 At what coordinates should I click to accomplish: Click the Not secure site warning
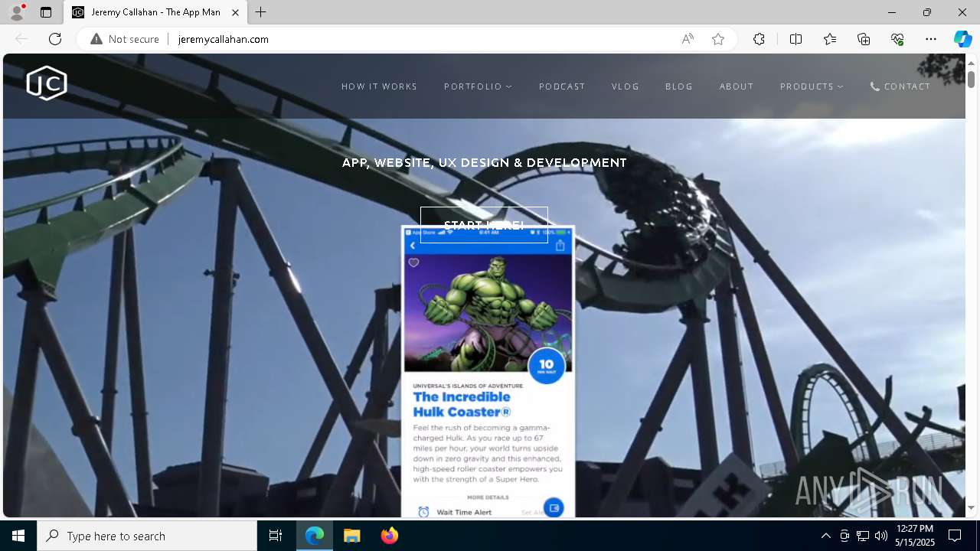125,39
